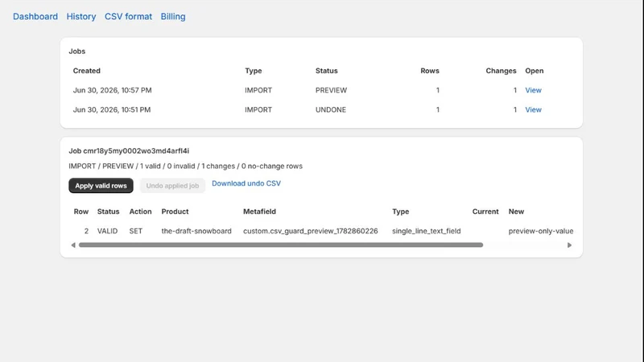The image size is (644, 362).
Task: Click the Product column header
Action: point(175,212)
